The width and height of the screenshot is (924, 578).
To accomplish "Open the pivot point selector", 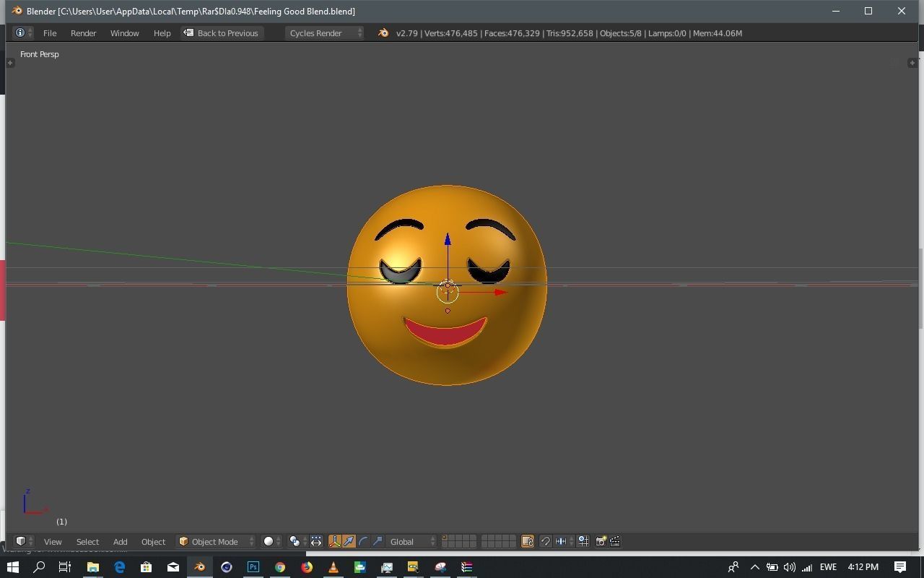I will coord(297,541).
